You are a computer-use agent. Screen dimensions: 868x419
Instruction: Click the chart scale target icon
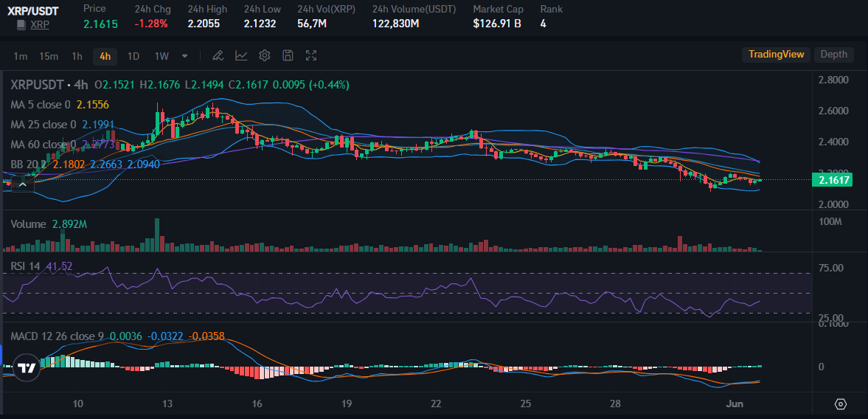coord(840,404)
